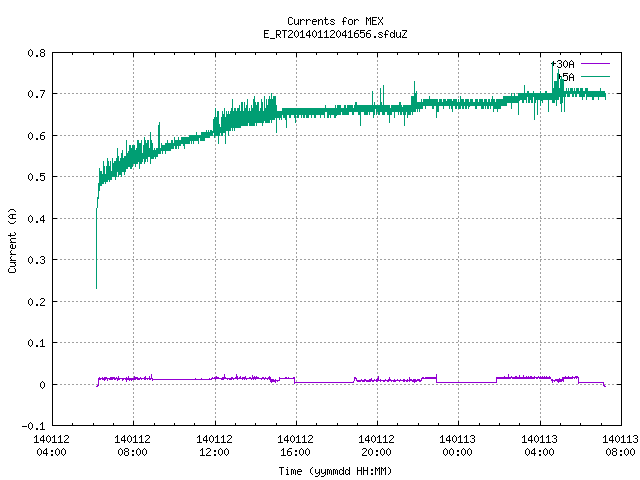This screenshot has width=640, height=480.
Task: Click the '0.8' y-axis tick label
Action: (x=36, y=53)
